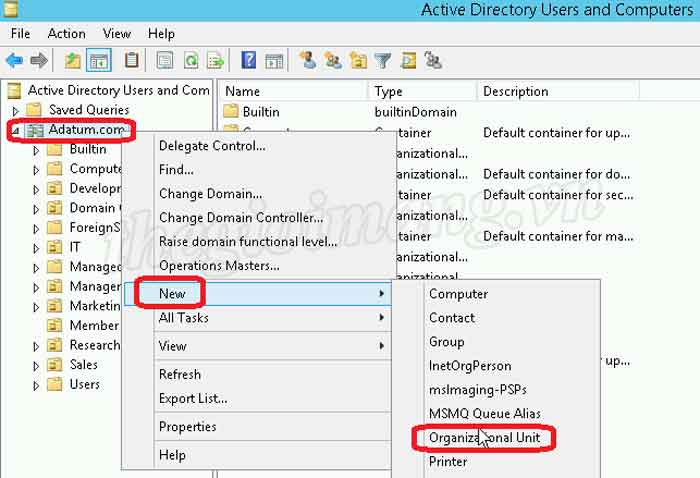Select Raise domain functional level...

pos(248,242)
